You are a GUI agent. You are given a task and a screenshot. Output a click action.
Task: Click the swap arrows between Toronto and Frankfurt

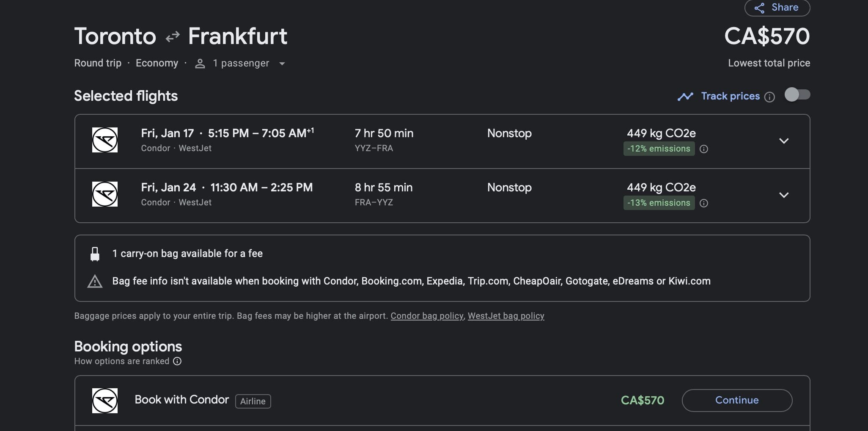(x=173, y=37)
